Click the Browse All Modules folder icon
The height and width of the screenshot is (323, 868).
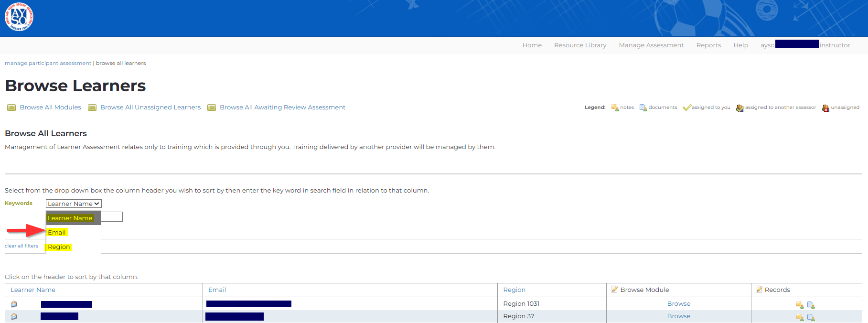tap(11, 108)
